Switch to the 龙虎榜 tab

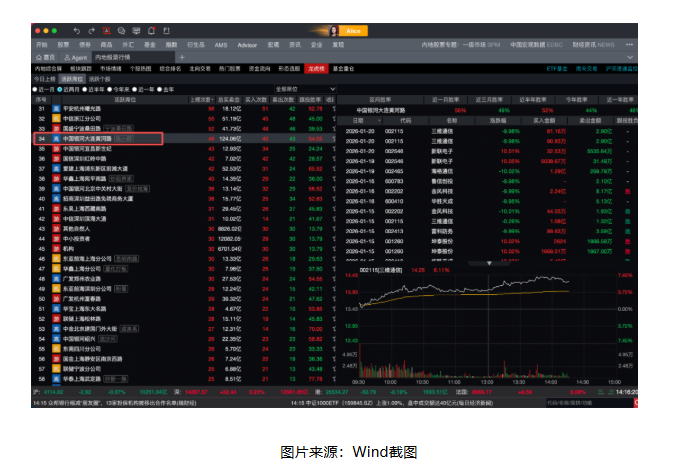tap(316, 68)
